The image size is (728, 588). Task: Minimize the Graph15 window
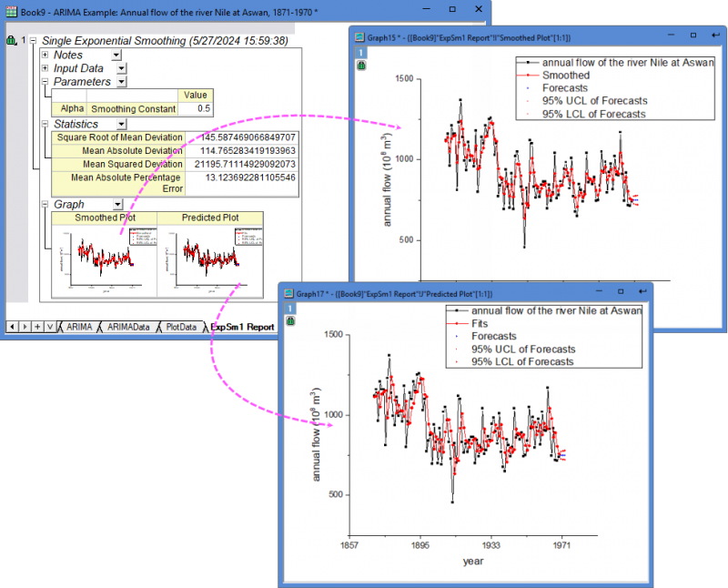pos(672,35)
